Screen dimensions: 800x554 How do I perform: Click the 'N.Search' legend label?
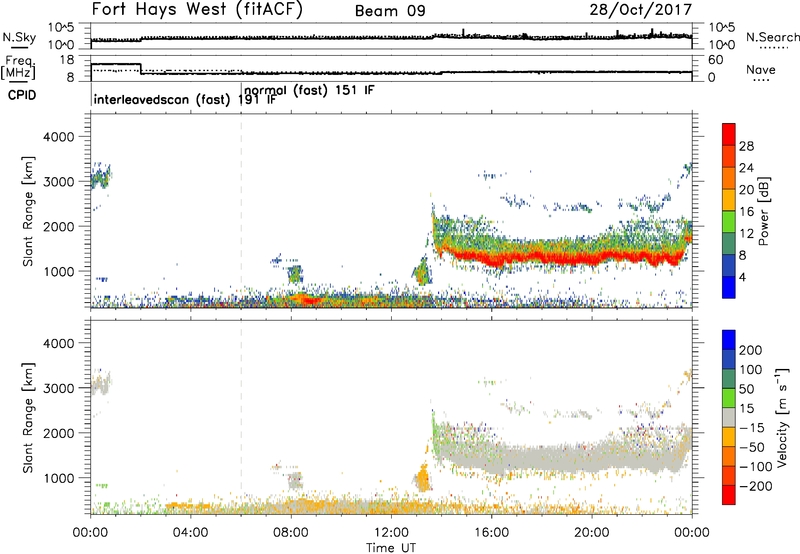pyautogui.click(x=772, y=37)
